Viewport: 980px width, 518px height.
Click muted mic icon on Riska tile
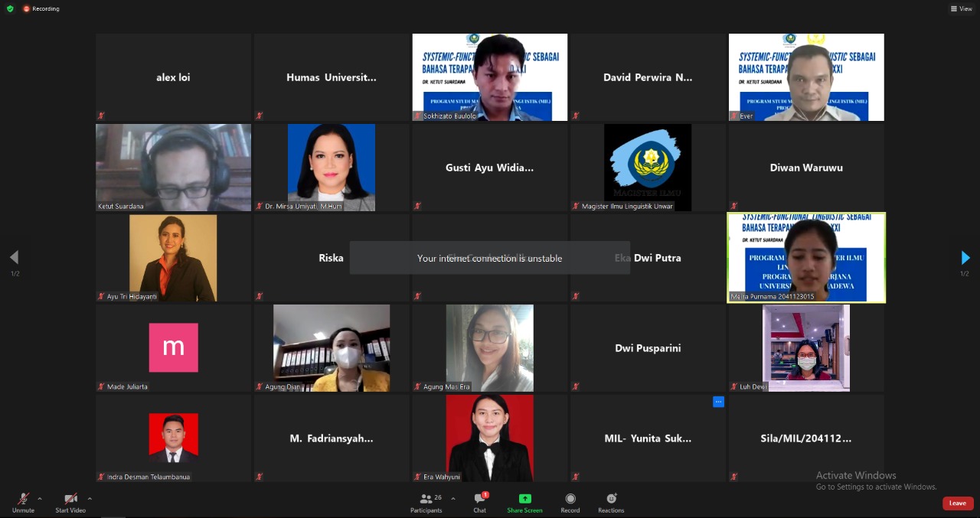click(x=260, y=296)
